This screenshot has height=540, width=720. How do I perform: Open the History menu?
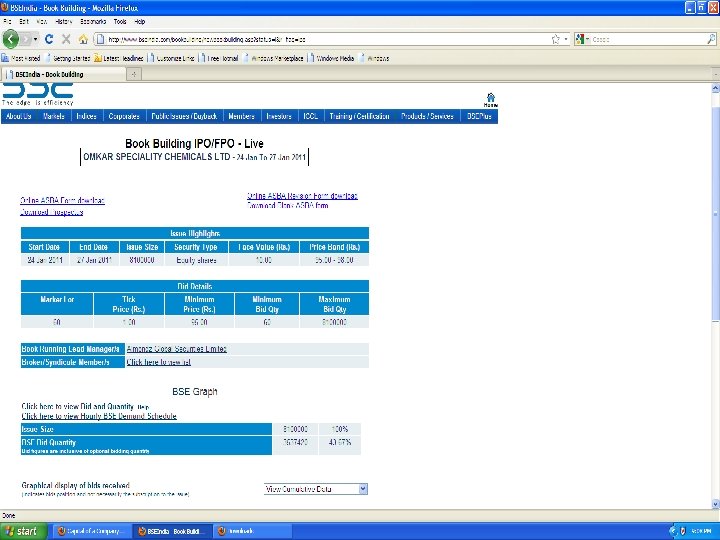(63, 21)
